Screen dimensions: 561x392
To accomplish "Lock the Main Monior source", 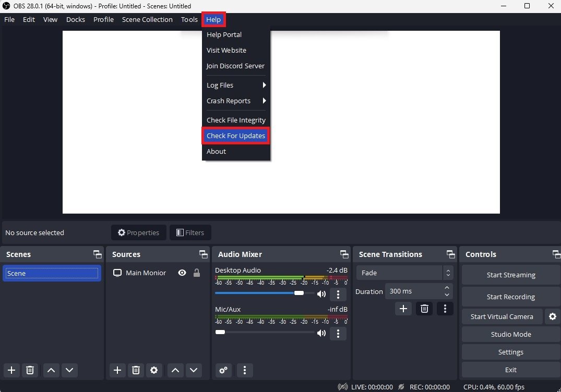I will coord(197,273).
